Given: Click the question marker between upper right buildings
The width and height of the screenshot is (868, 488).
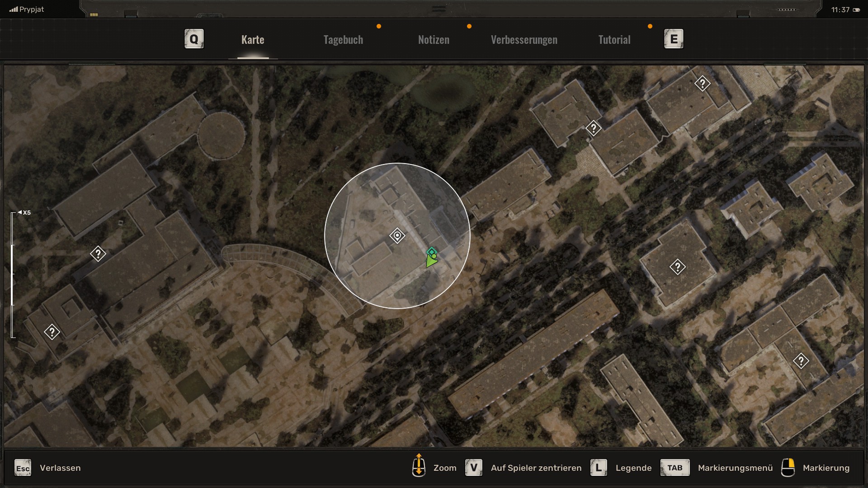Looking at the screenshot, I should (x=593, y=128).
